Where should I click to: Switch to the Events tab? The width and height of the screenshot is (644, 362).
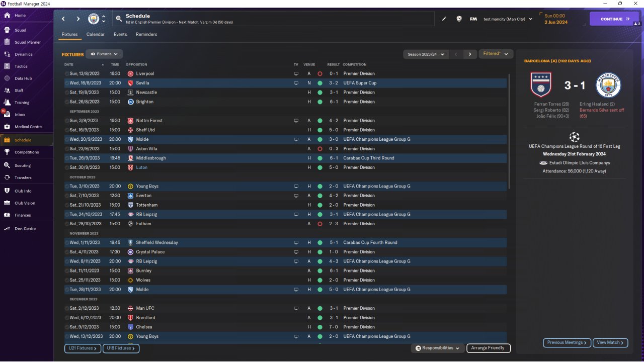click(x=120, y=34)
